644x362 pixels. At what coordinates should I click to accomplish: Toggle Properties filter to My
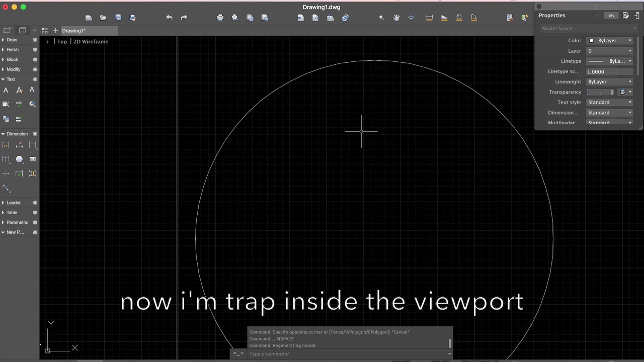pyautogui.click(x=611, y=16)
